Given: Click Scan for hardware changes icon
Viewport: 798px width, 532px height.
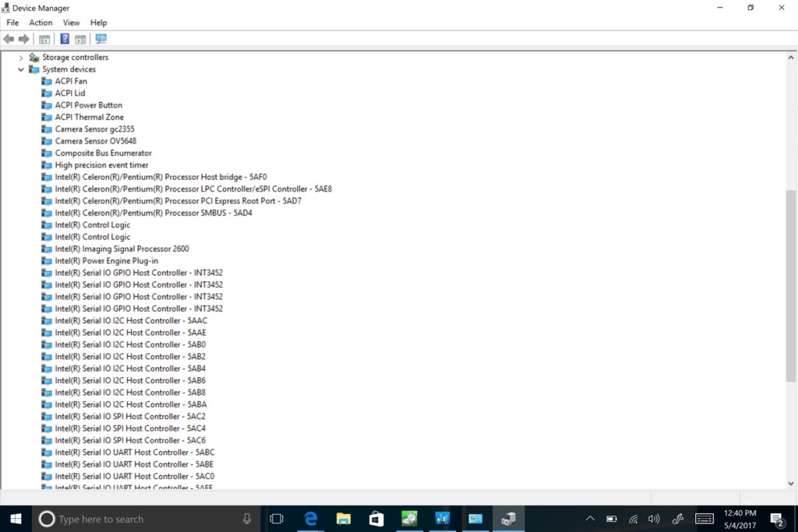Looking at the screenshot, I should click(101, 39).
